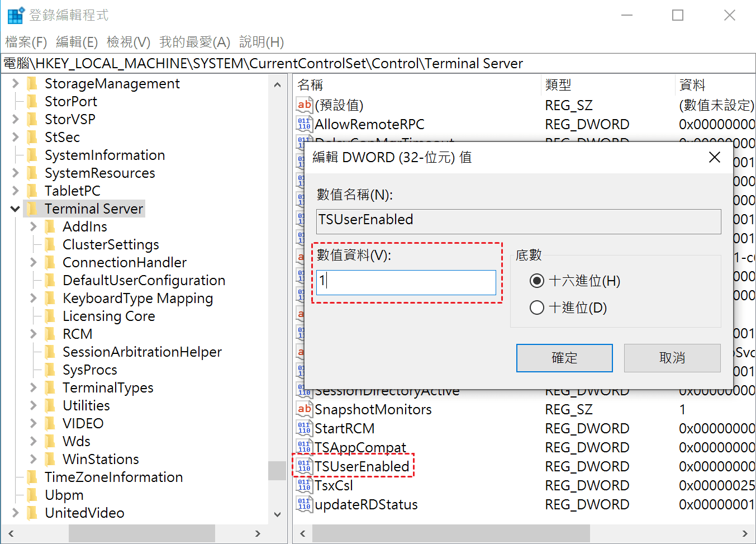Click the Terminal Server folder icon
This screenshot has height=544, width=756.
click(33, 209)
